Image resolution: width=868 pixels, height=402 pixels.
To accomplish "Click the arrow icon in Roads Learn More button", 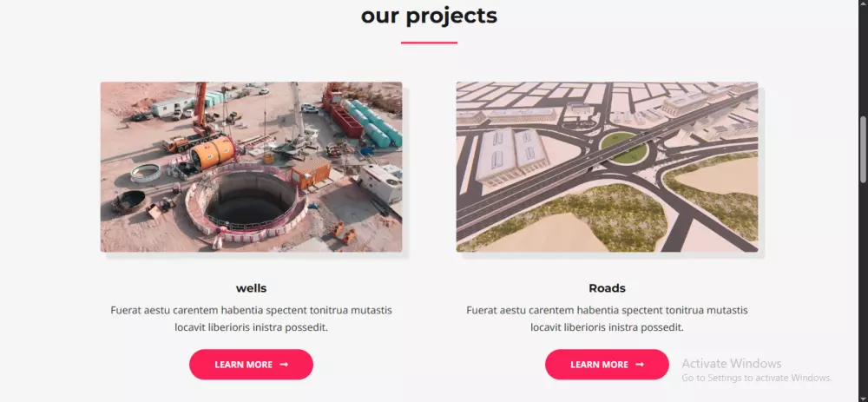I will (640, 365).
